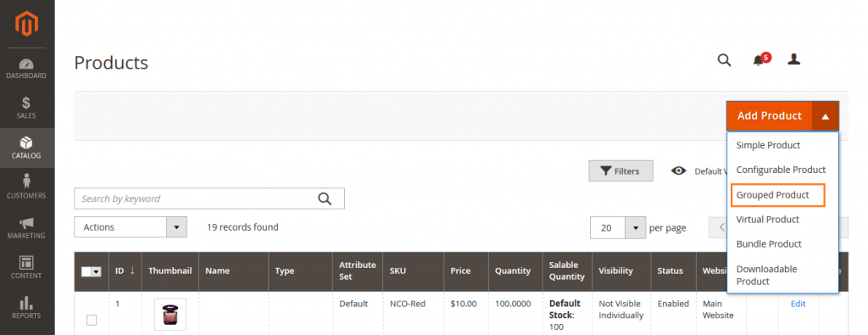The image size is (868, 335).
Task: Sort by the SKU column header
Action: tap(413, 272)
